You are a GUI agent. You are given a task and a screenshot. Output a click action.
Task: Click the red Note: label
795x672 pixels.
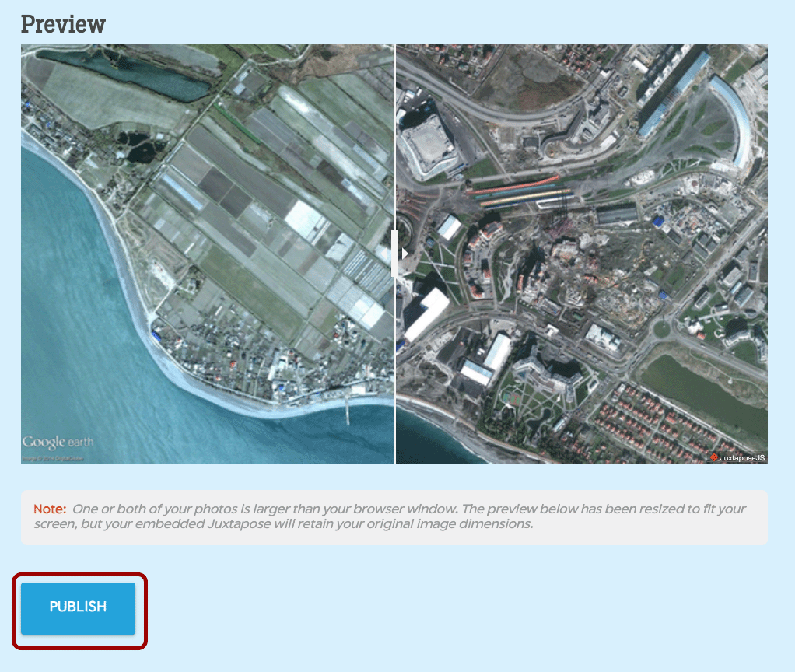pyautogui.click(x=50, y=509)
